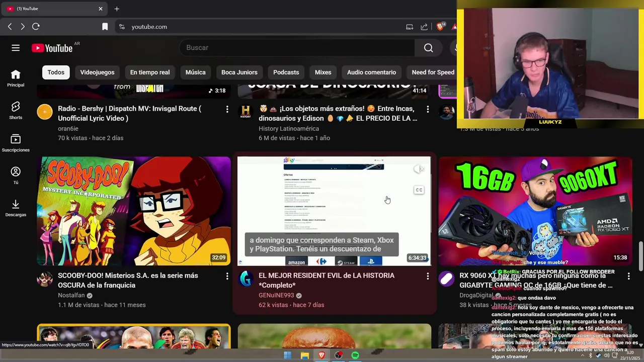The height and width of the screenshot is (362, 644).
Task: Open Spotify from the taskbar
Action: pos(355,355)
